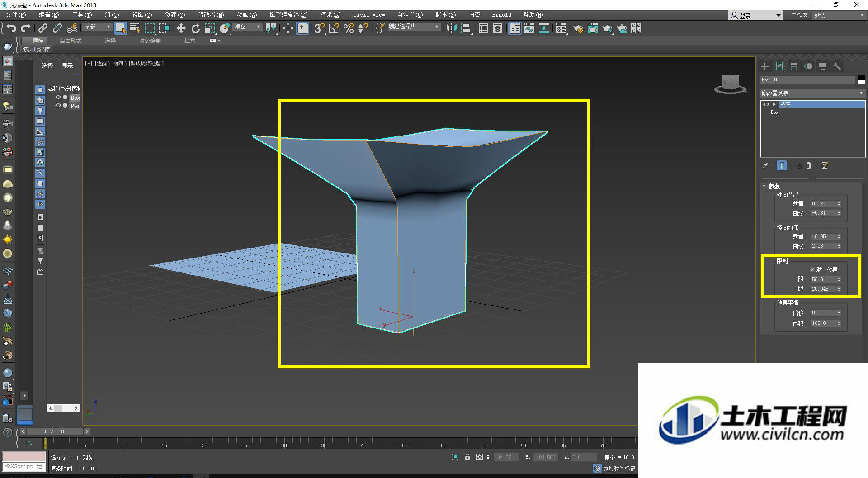The width and height of the screenshot is (868, 478).
Task: Toggle visibility eye of 挤压 modifier
Action: [x=766, y=104]
